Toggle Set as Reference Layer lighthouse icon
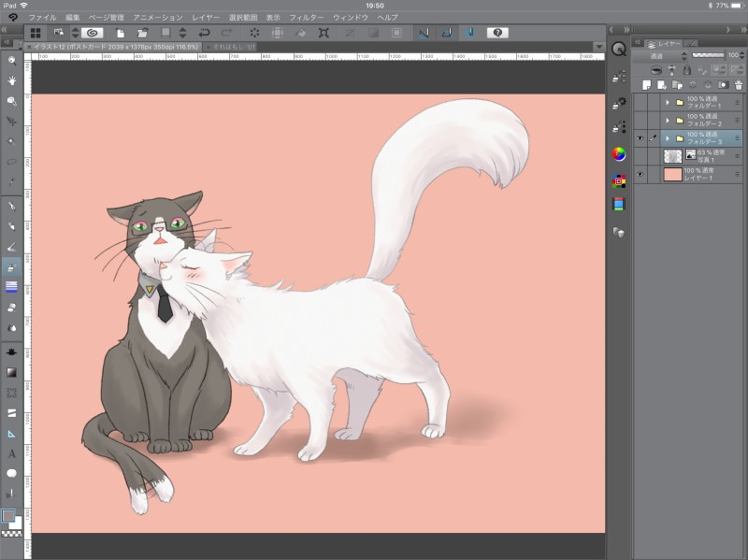 point(671,70)
